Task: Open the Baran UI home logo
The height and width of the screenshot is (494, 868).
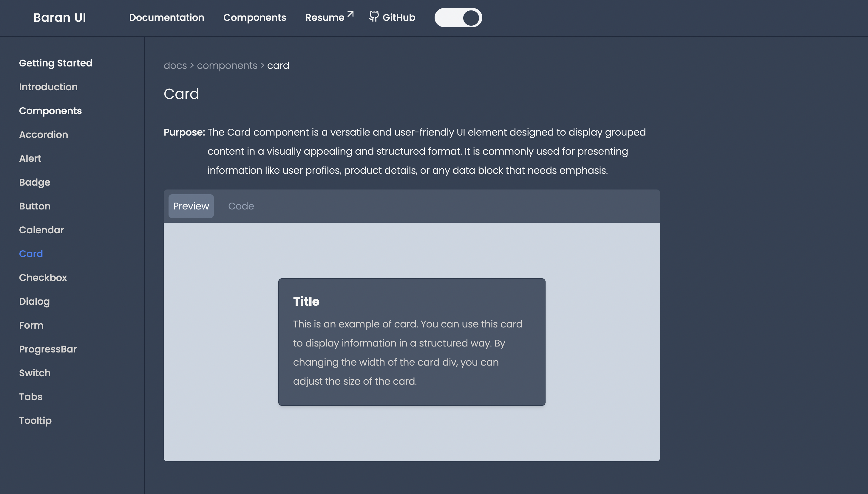Action: 60,18
